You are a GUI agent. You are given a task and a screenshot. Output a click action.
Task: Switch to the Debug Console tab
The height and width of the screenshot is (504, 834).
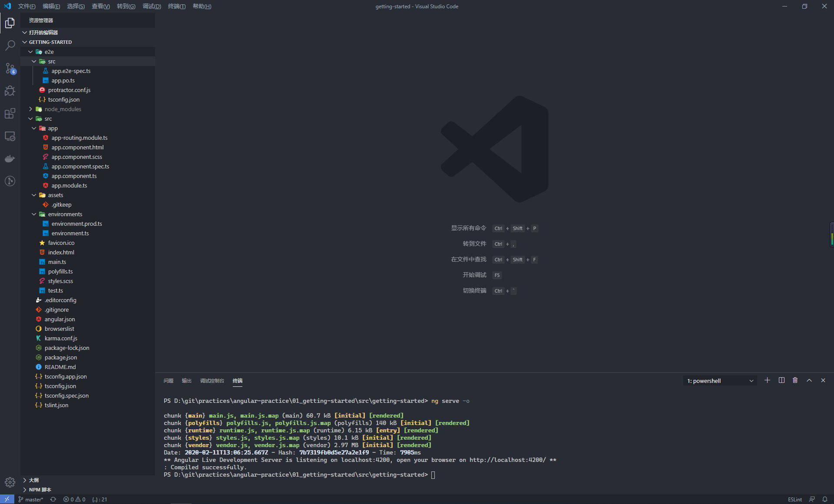point(212,381)
